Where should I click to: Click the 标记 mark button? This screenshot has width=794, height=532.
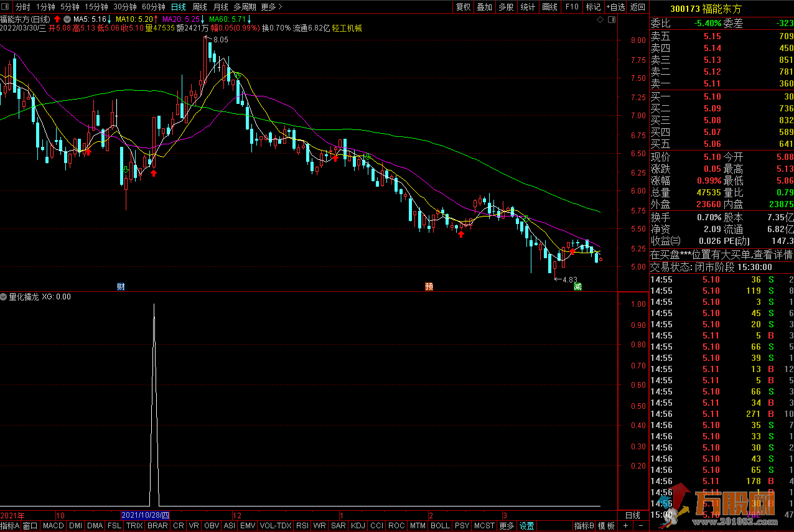(x=593, y=7)
